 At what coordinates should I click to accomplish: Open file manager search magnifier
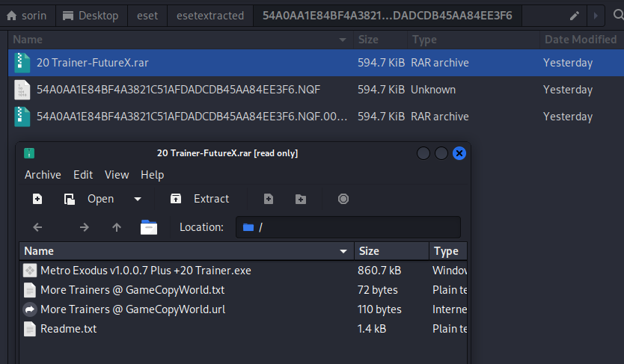click(x=618, y=15)
